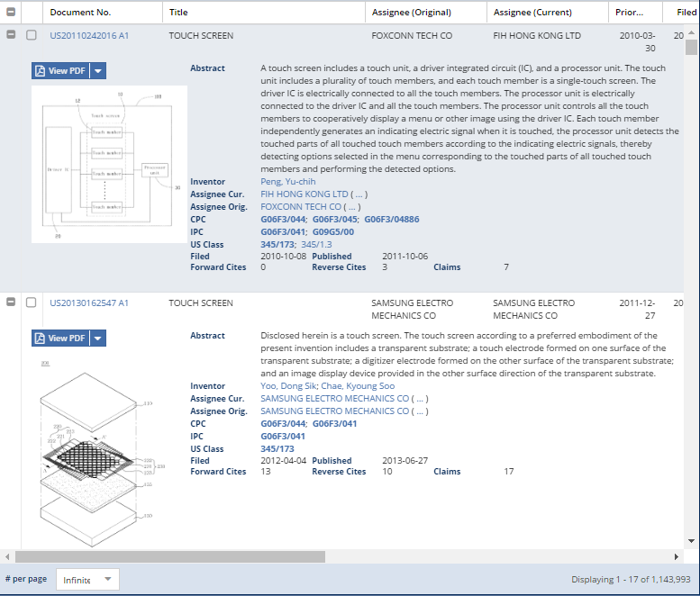Open the per page Infinite dropdown

(x=87, y=580)
